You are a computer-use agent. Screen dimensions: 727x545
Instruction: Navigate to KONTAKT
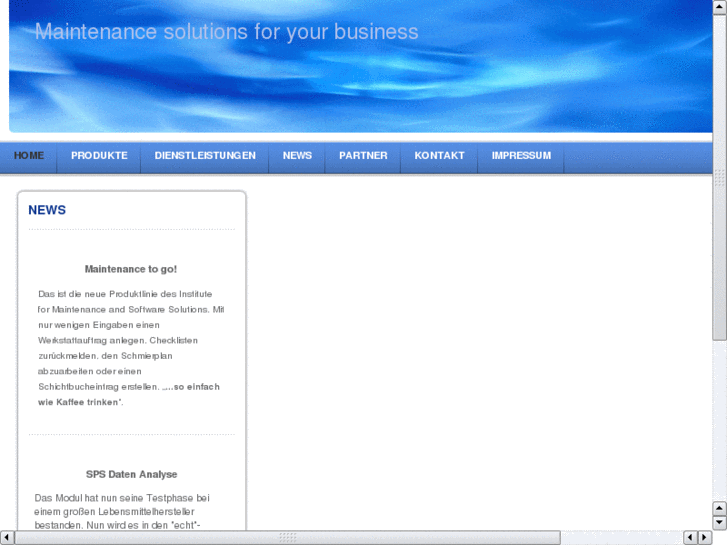439,156
